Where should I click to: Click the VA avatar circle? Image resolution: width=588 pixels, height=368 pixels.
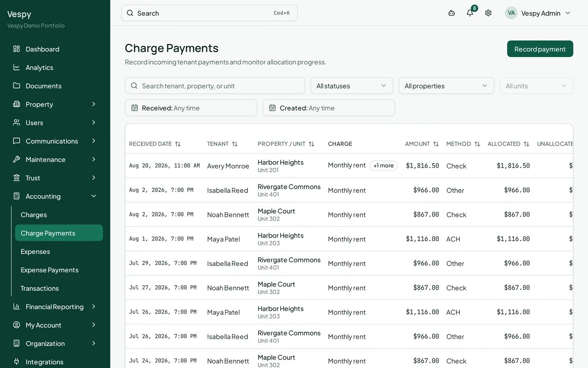(511, 13)
